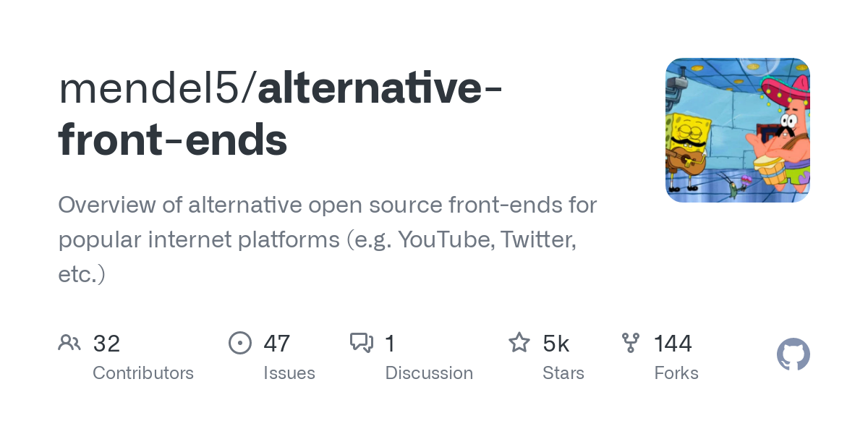Image resolution: width=868 pixels, height=434 pixels.
Task: Open the Issues label
Action: [289, 373]
